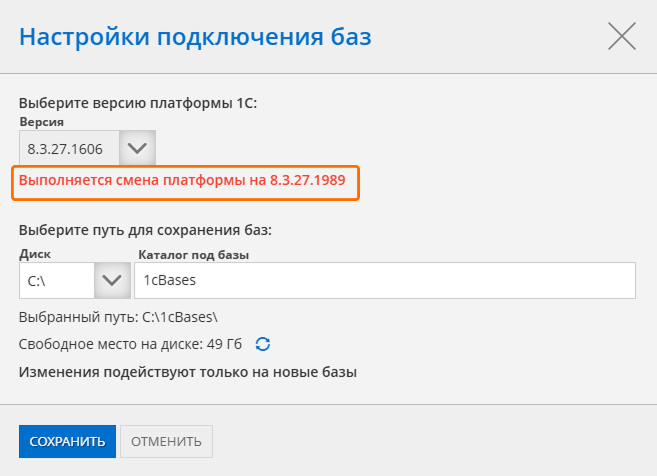Image resolution: width=657 pixels, height=476 pixels.
Task: Click the Изменения подействуют только на новые базы note
Action: tap(188, 372)
